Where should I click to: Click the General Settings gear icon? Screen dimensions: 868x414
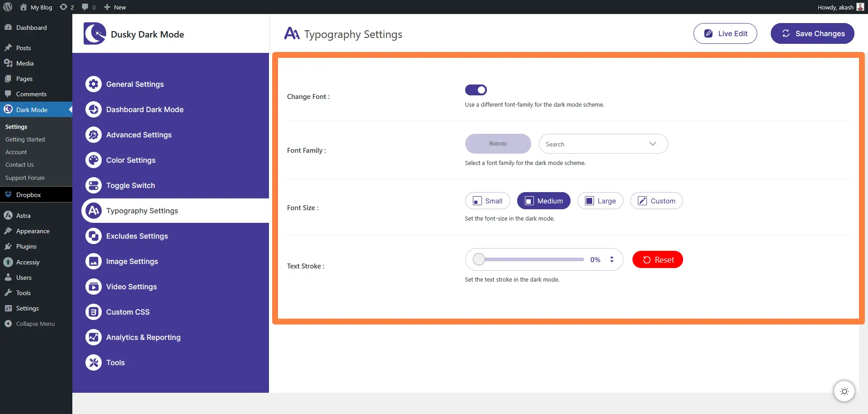[94, 84]
